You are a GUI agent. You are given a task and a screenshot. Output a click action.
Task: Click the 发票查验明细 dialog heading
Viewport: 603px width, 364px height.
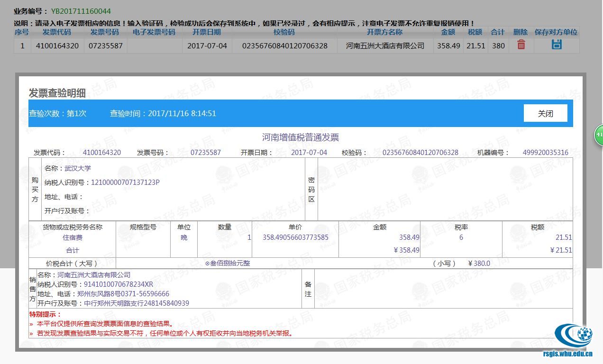pyautogui.click(x=57, y=93)
